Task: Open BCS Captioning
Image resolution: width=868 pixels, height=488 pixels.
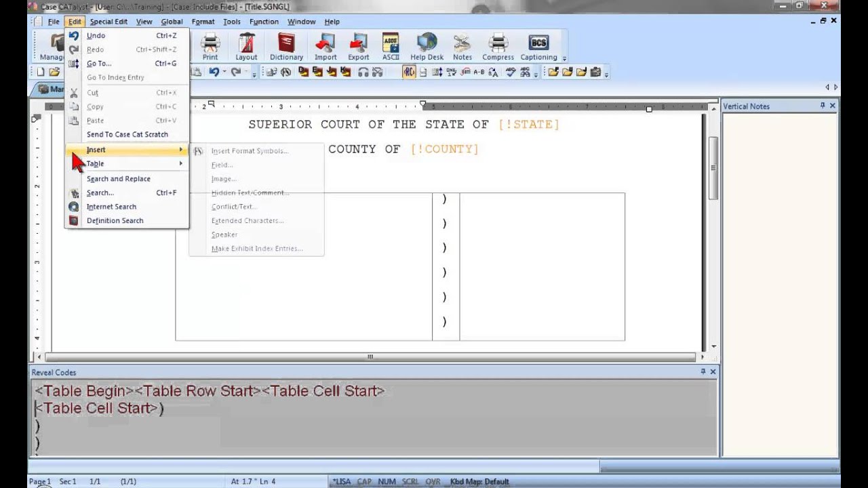Action: click(x=538, y=47)
